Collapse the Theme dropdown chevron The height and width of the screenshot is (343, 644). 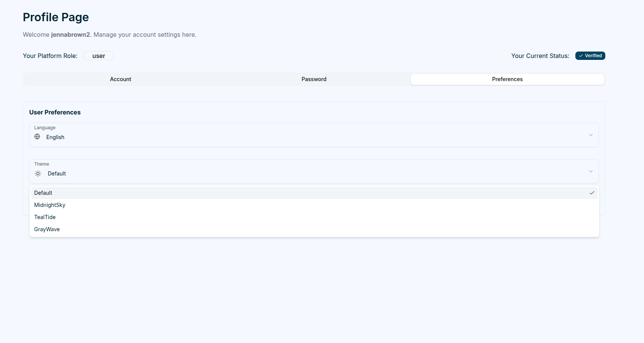coord(591,171)
